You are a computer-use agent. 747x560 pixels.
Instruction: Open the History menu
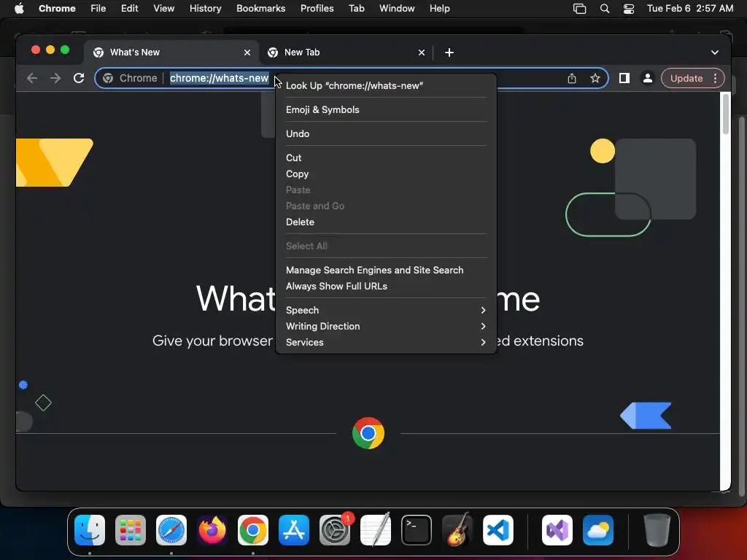pos(205,9)
